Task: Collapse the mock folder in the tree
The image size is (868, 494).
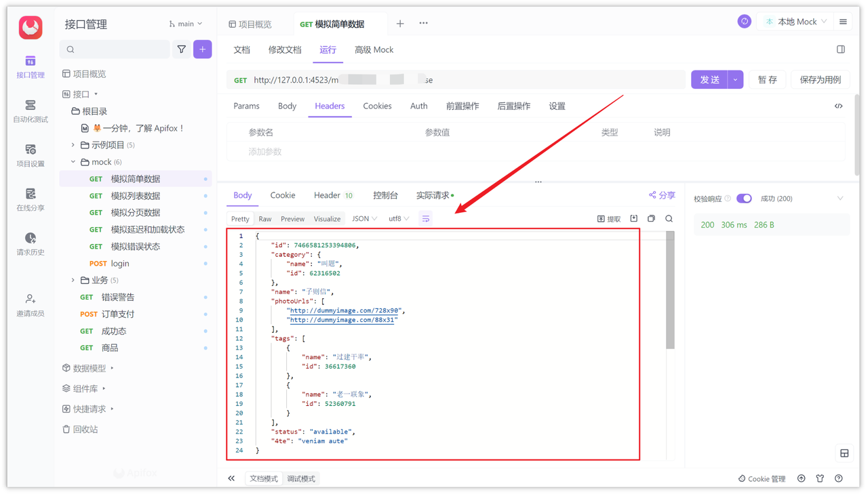Action: click(x=73, y=161)
